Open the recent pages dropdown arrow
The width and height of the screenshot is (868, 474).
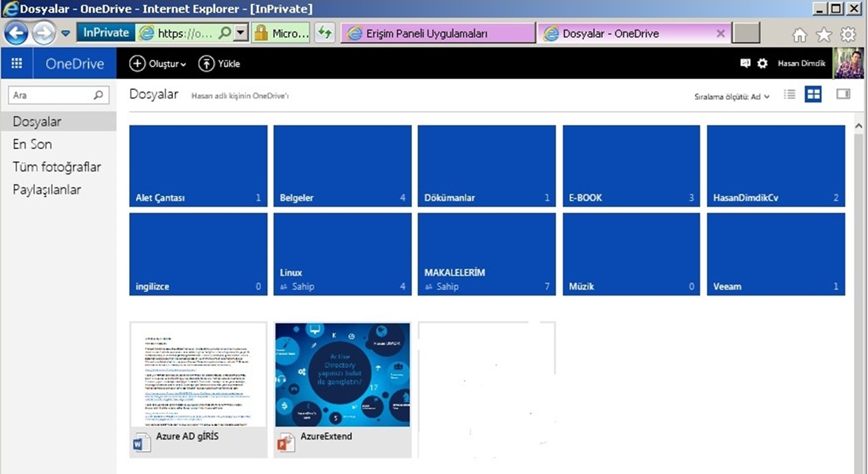66,33
